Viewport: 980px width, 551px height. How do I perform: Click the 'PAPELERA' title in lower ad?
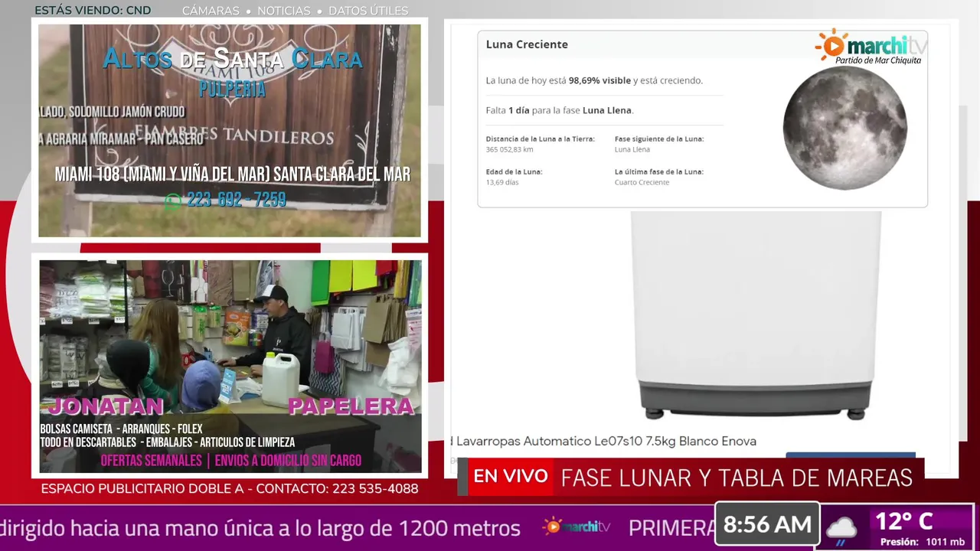pos(351,406)
